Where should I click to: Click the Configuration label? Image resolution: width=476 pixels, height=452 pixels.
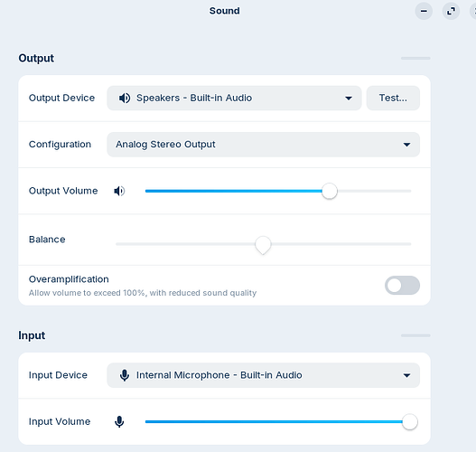[60, 145]
